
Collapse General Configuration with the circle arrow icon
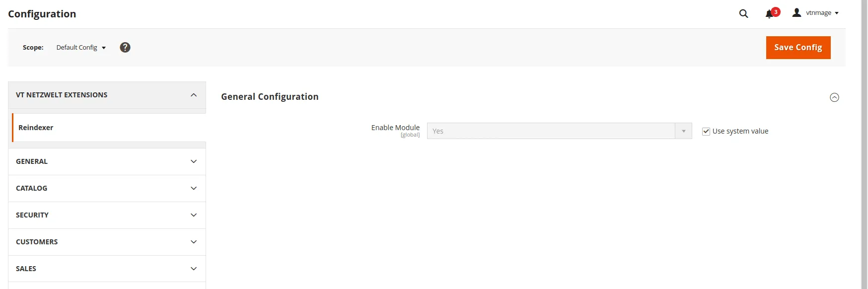[x=834, y=97]
